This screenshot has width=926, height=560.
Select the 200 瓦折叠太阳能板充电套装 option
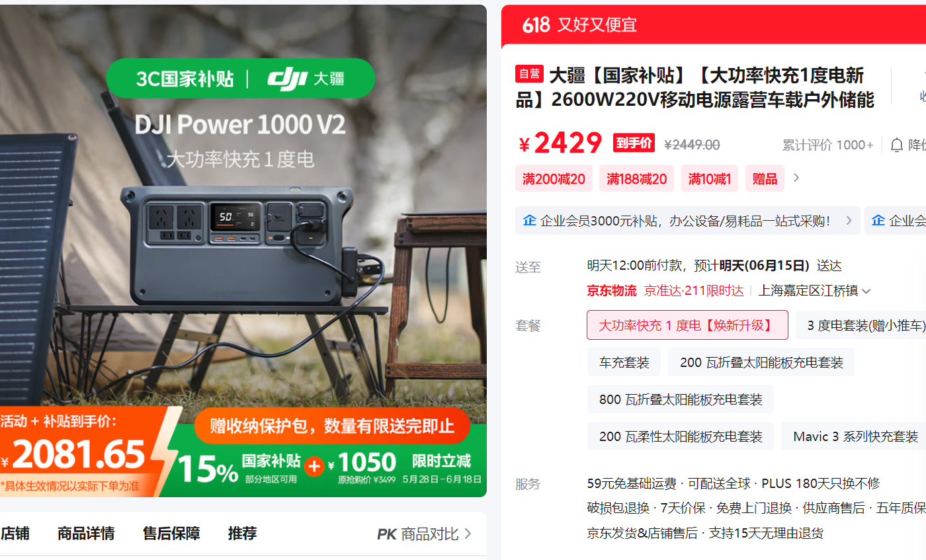pos(761,362)
